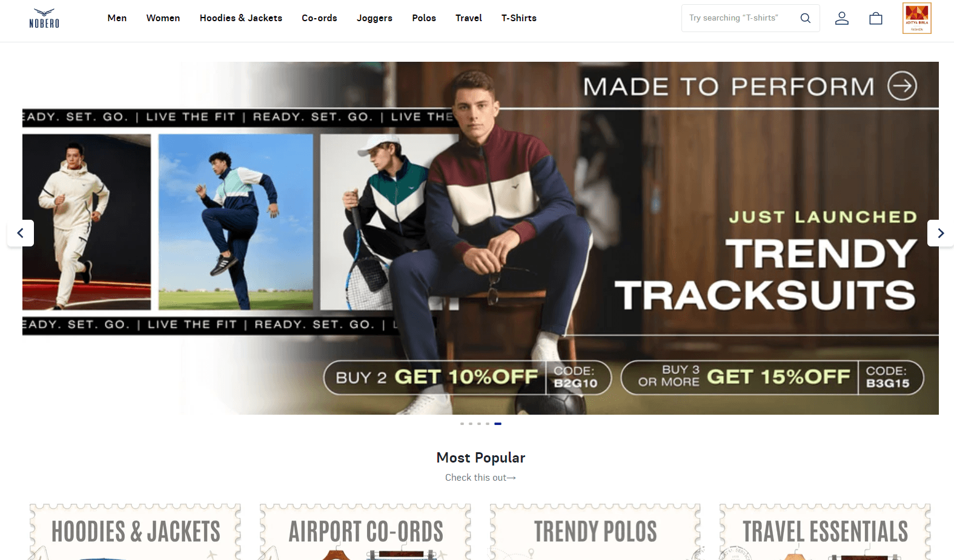This screenshot has height=560, width=954.
Task: Open the Women menu
Action: point(163,18)
